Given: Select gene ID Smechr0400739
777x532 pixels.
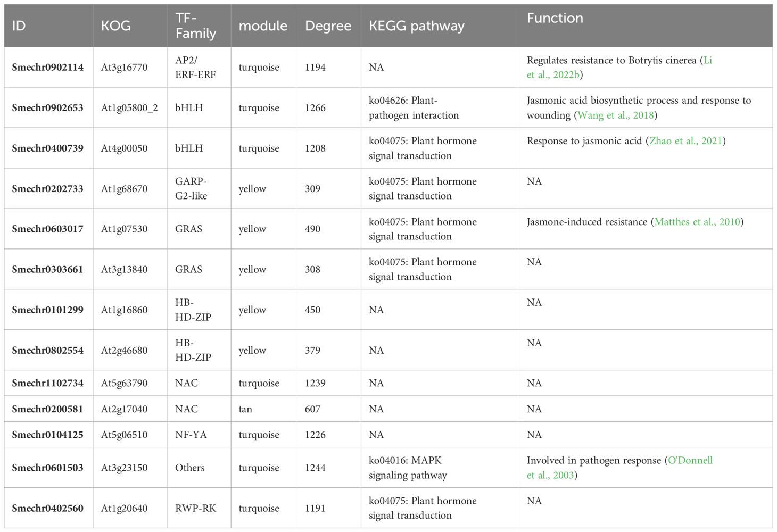Looking at the screenshot, I should [x=48, y=148].
